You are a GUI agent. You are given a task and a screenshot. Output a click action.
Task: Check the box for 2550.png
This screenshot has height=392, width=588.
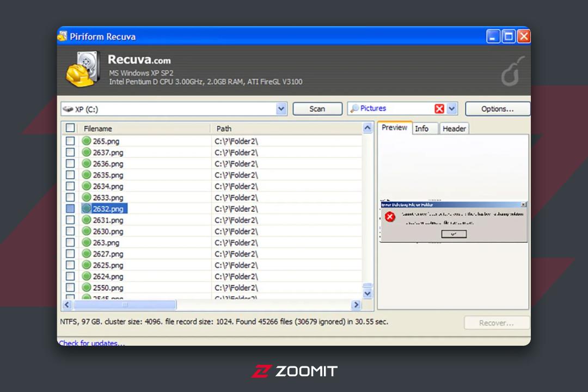coord(70,287)
